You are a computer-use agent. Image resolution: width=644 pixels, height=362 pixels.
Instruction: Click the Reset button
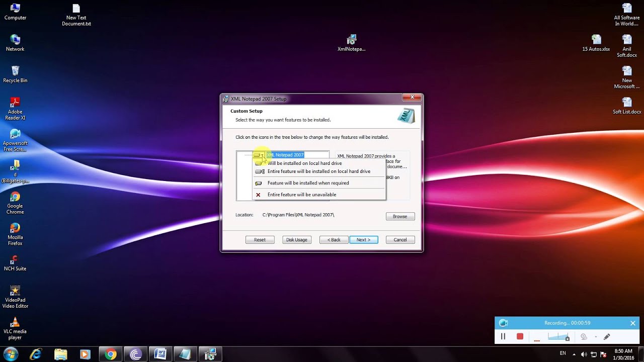(x=260, y=240)
